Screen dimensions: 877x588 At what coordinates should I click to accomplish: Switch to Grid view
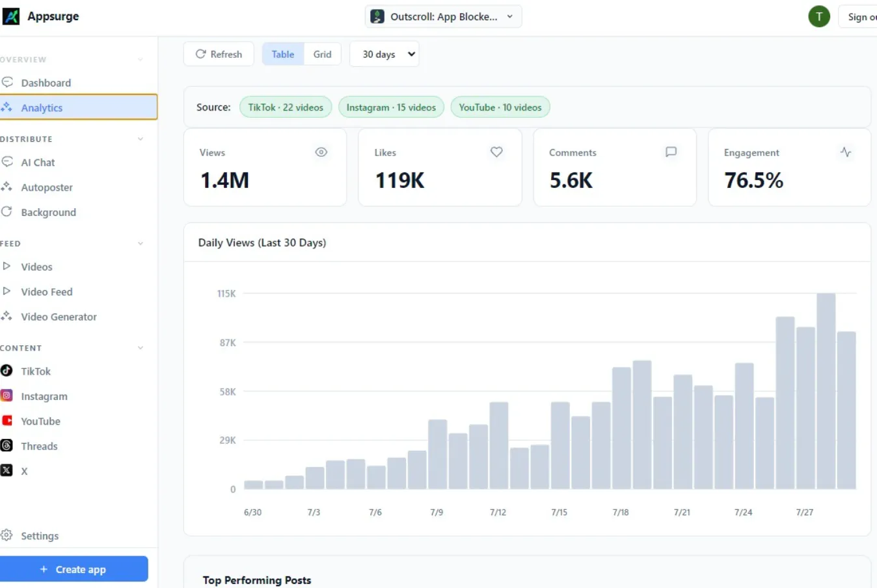coord(322,54)
